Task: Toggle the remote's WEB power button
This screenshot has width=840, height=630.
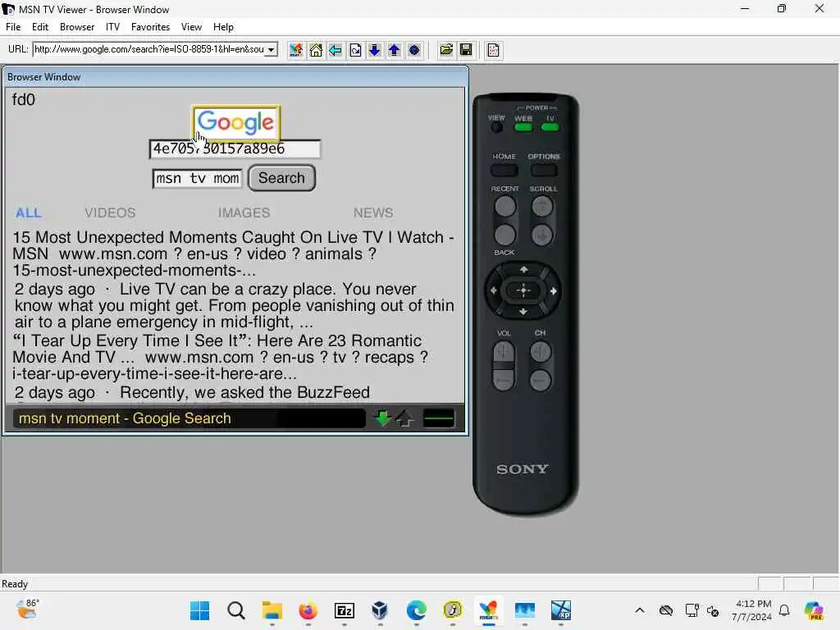Action: coord(523,127)
